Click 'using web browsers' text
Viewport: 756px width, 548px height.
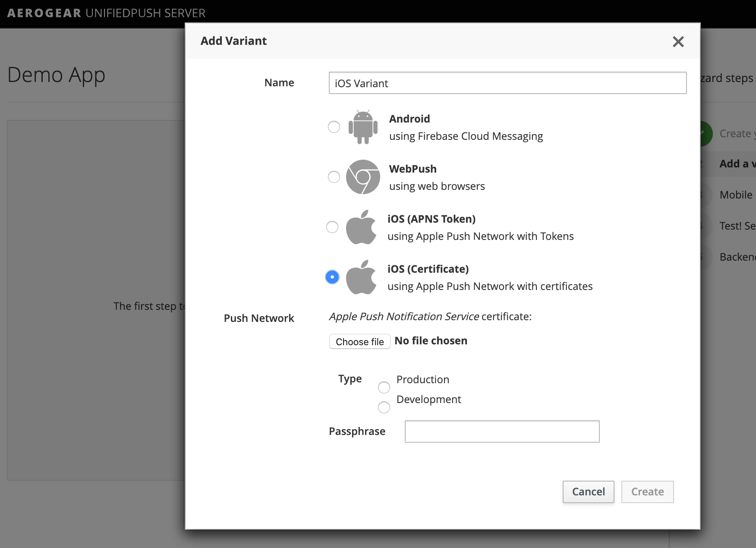pyautogui.click(x=437, y=186)
